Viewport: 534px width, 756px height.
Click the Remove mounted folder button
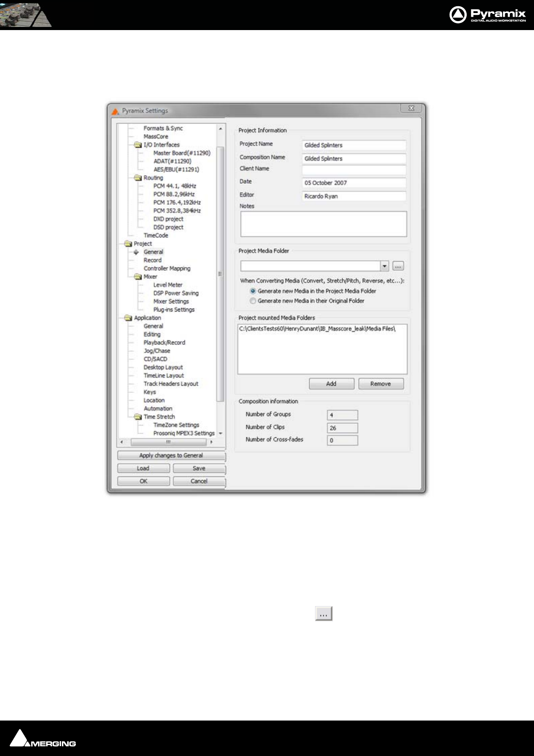point(381,384)
